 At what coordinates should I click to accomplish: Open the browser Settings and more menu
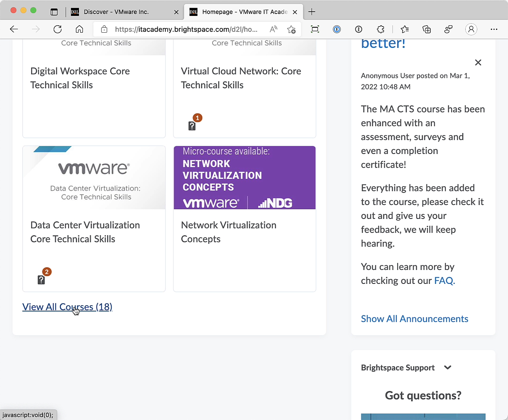click(x=494, y=29)
